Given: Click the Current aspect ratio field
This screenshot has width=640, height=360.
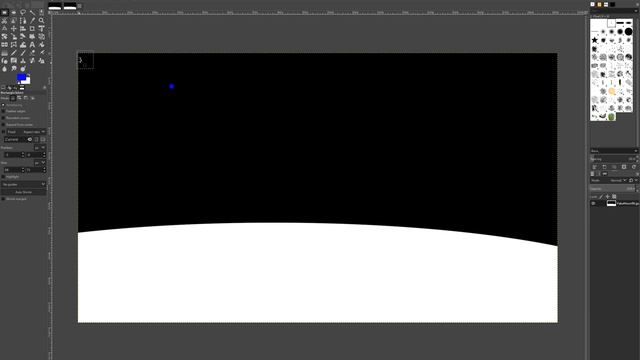Looking at the screenshot, I should click(15, 140).
